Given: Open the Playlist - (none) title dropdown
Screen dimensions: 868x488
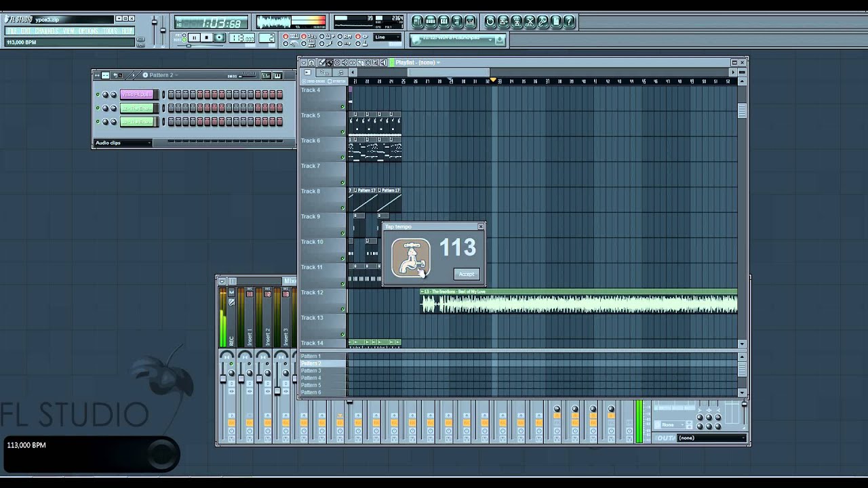Looking at the screenshot, I should coord(418,62).
